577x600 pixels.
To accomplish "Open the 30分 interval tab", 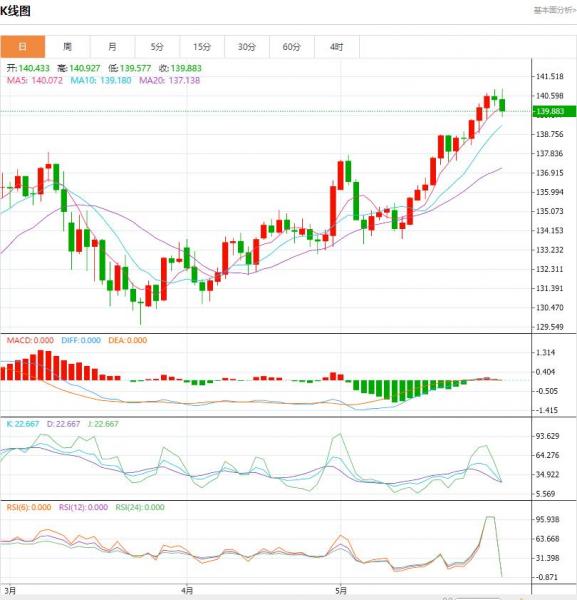I will tap(247, 47).
